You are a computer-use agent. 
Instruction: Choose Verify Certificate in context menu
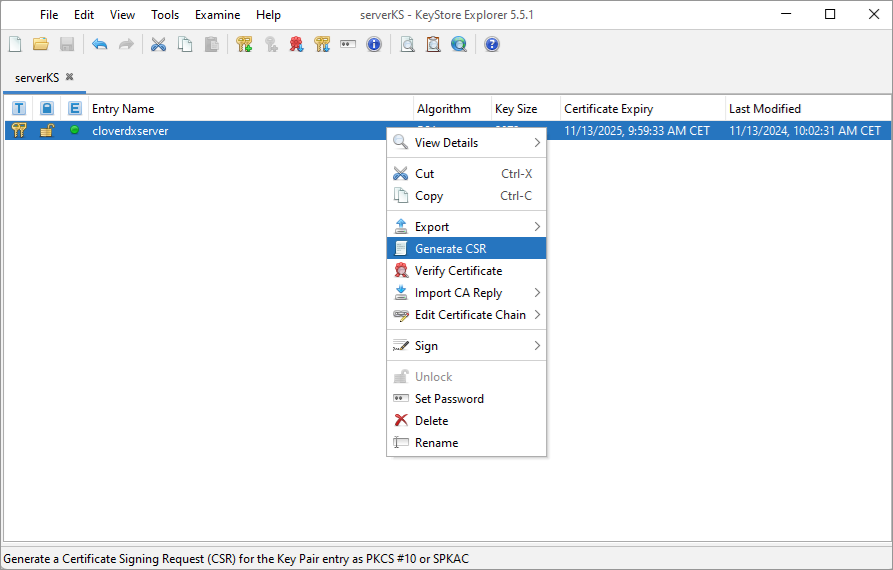click(458, 271)
